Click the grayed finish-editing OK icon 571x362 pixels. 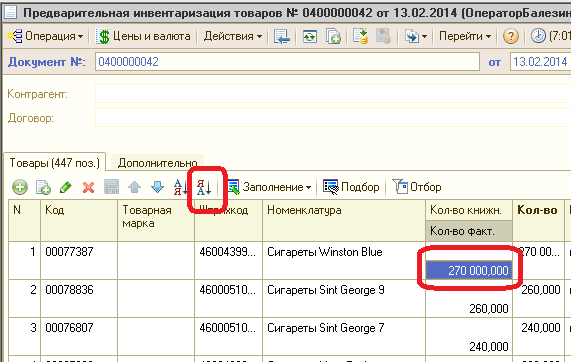(x=111, y=187)
